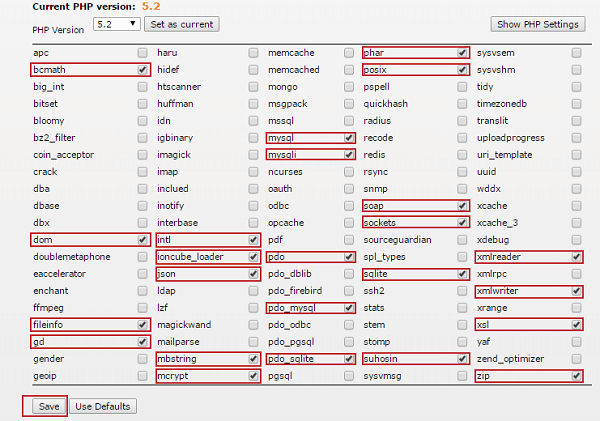Disable the posix extension checkbox

462,70
